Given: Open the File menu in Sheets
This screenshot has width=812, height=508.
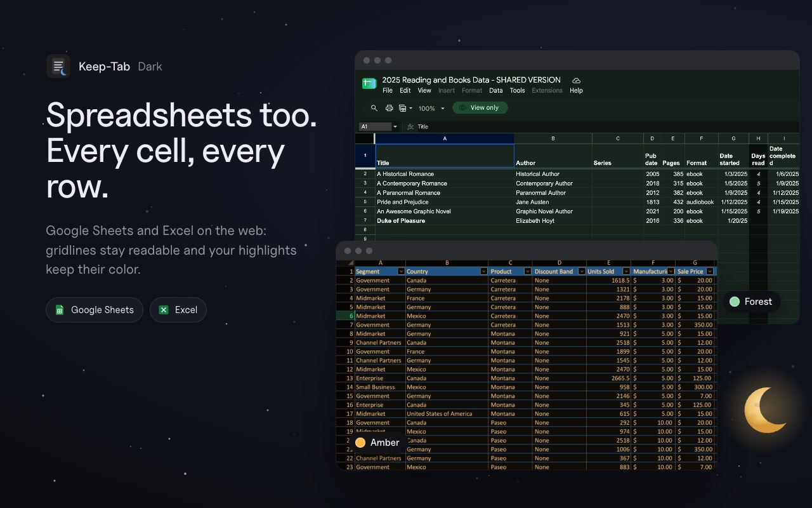Looking at the screenshot, I should [x=388, y=90].
